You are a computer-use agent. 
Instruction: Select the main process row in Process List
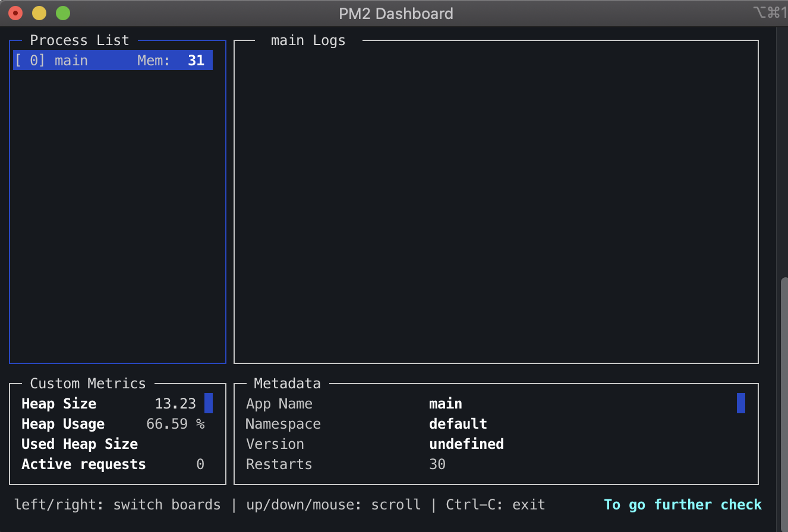click(x=113, y=61)
